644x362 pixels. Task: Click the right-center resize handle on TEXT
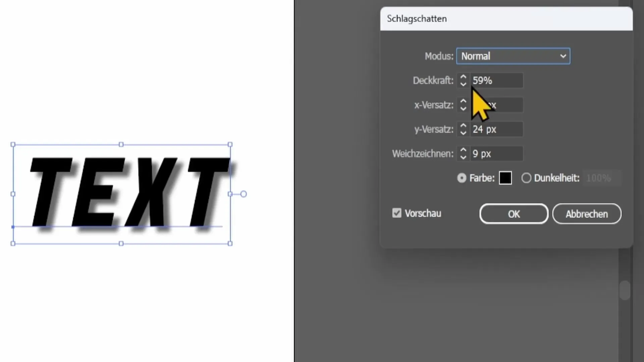[230, 194]
